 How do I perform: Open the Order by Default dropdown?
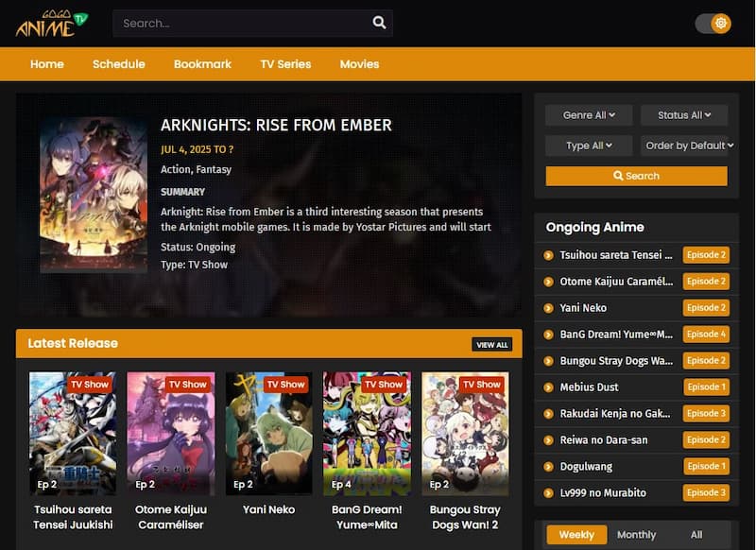688,146
